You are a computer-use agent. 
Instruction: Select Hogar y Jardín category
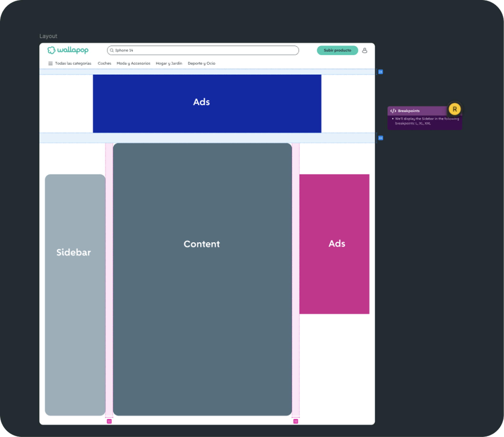[x=169, y=63]
